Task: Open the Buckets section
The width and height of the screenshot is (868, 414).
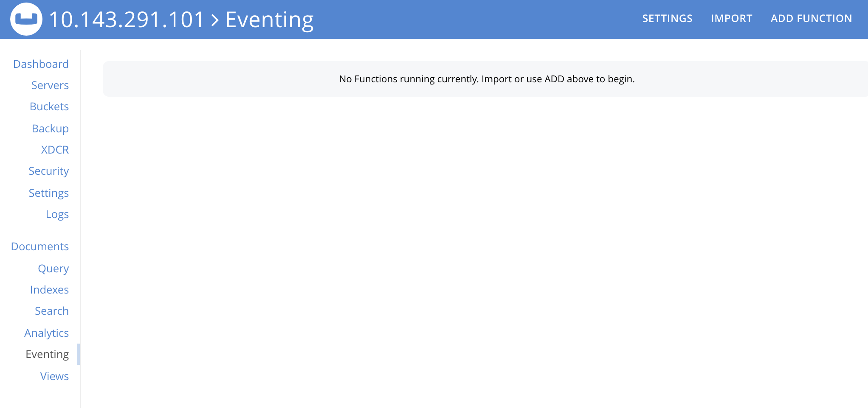Action: click(49, 106)
